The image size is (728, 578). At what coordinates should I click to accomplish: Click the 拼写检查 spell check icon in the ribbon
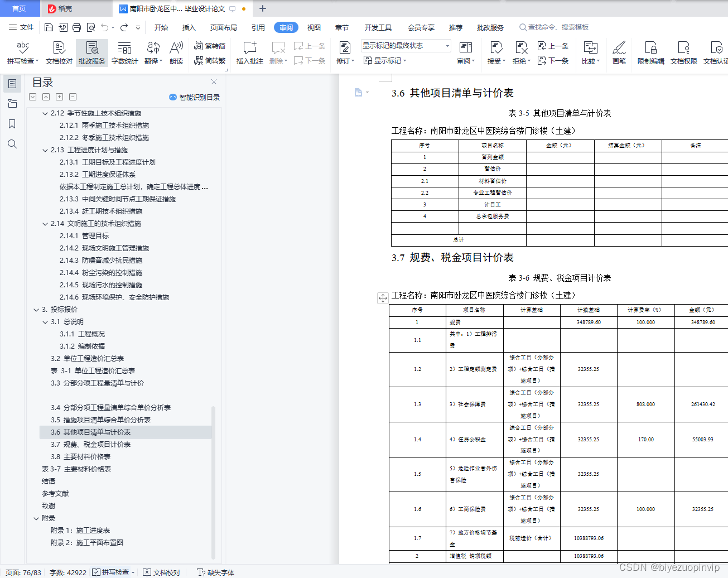click(x=23, y=47)
